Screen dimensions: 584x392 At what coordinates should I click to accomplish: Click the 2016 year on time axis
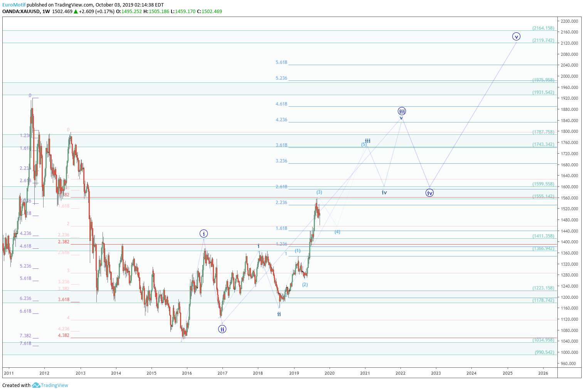[x=187, y=373]
